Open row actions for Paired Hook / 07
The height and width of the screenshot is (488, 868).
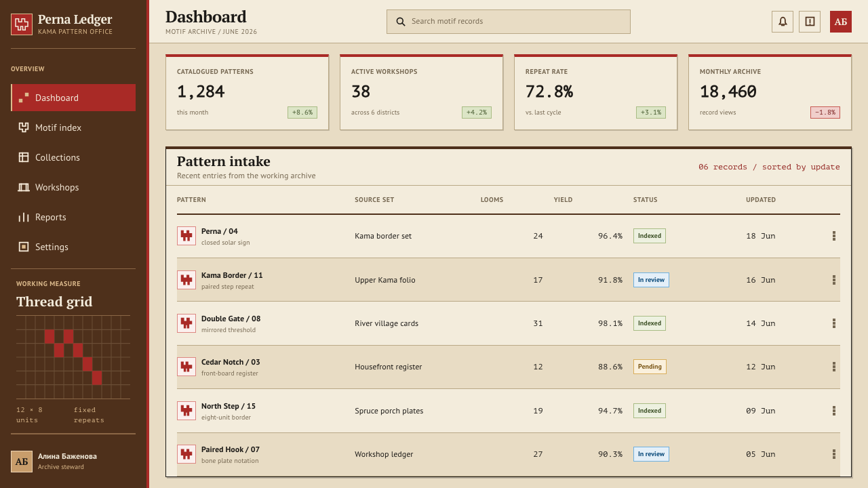(x=833, y=454)
